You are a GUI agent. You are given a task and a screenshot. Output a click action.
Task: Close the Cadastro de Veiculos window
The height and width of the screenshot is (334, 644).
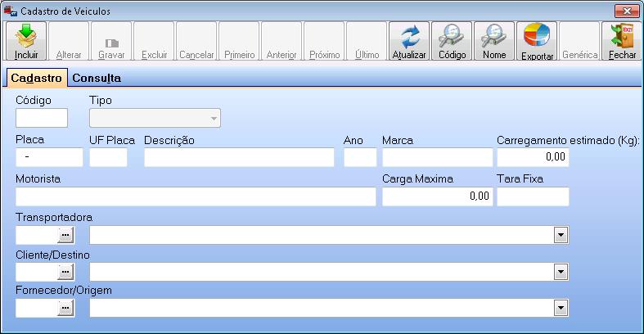626,11
